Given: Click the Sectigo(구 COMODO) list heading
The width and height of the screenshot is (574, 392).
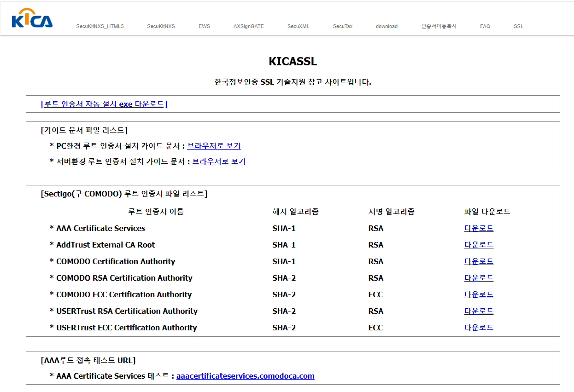Looking at the screenshot, I should click(124, 194).
